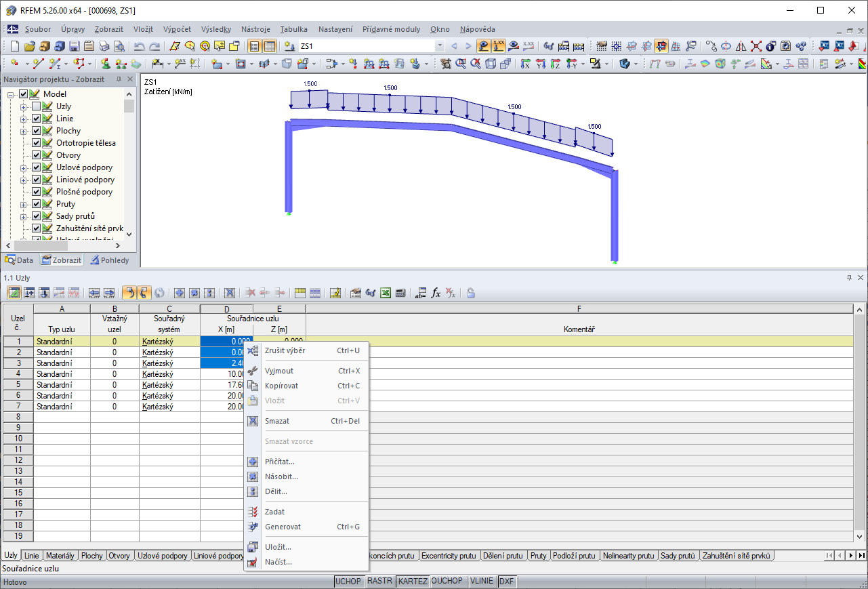
Task: Expand Liniové podpory tree node
Action: 24,180
